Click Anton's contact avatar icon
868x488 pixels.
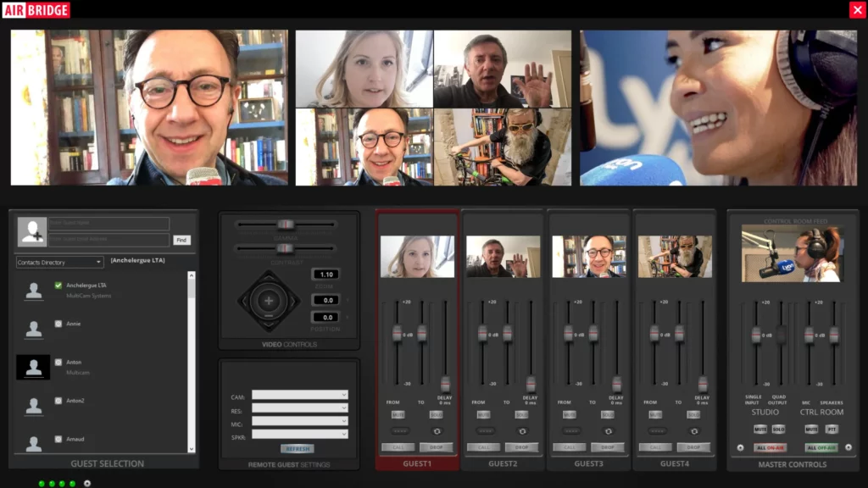click(33, 367)
